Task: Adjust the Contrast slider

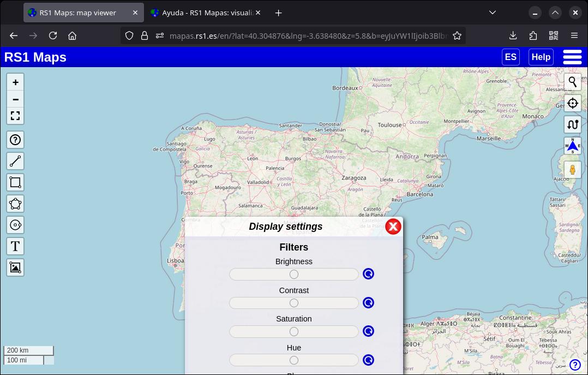Action: pyautogui.click(x=294, y=303)
